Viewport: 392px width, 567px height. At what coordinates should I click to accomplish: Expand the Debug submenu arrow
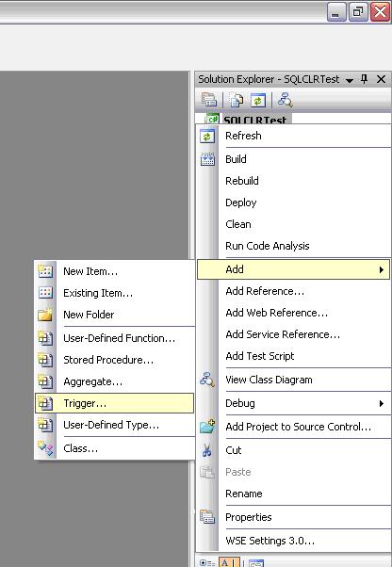pos(381,403)
